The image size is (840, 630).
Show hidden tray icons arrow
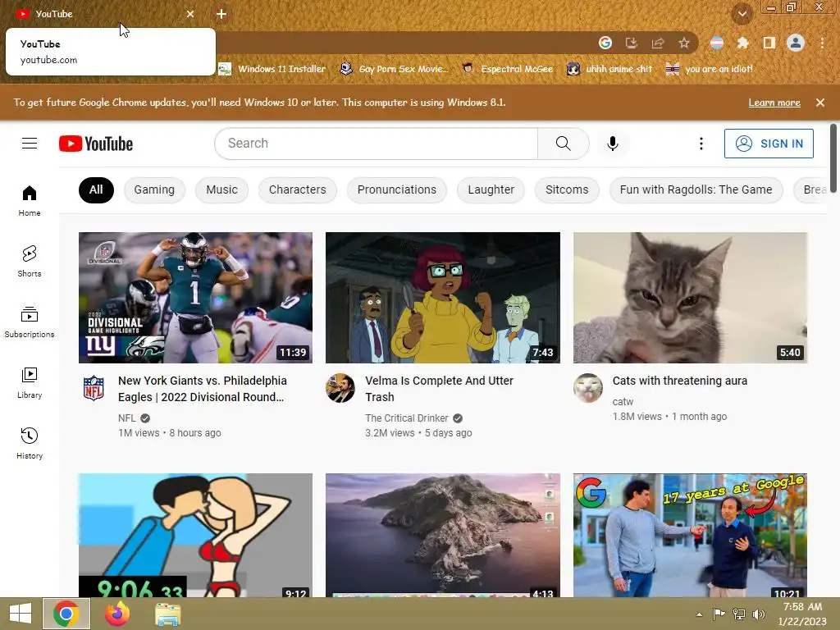pos(699,614)
